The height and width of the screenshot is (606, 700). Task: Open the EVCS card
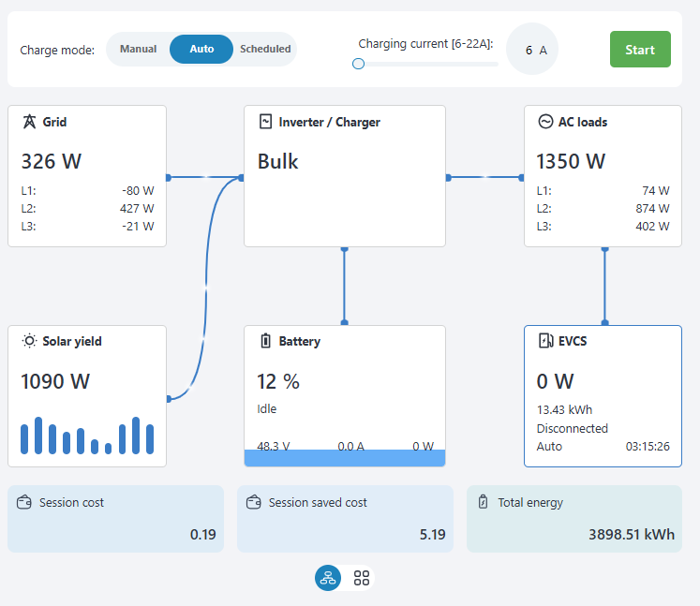pyautogui.click(x=603, y=395)
